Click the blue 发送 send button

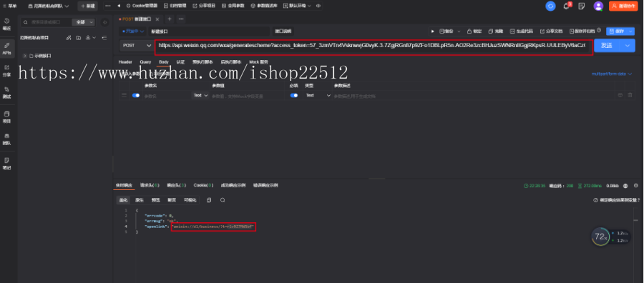(607, 46)
